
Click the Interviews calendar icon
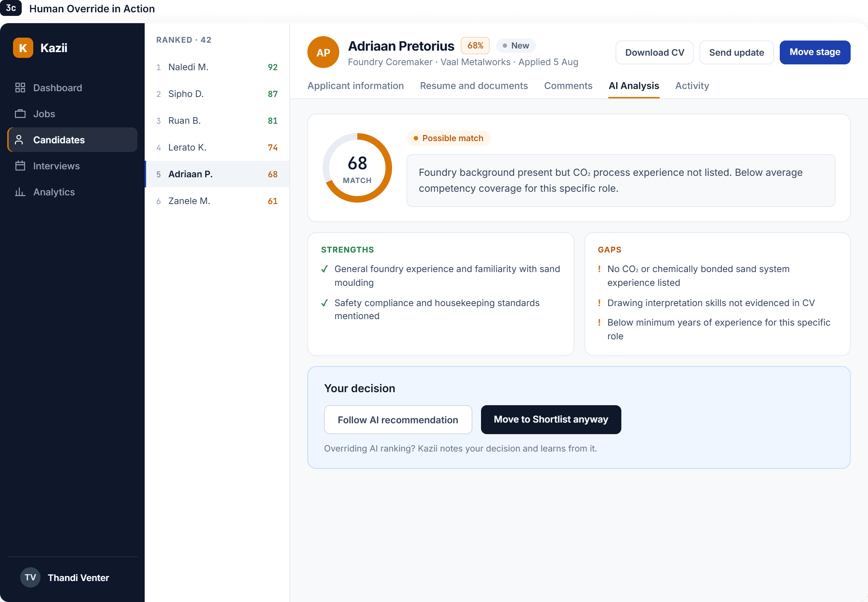(x=20, y=166)
